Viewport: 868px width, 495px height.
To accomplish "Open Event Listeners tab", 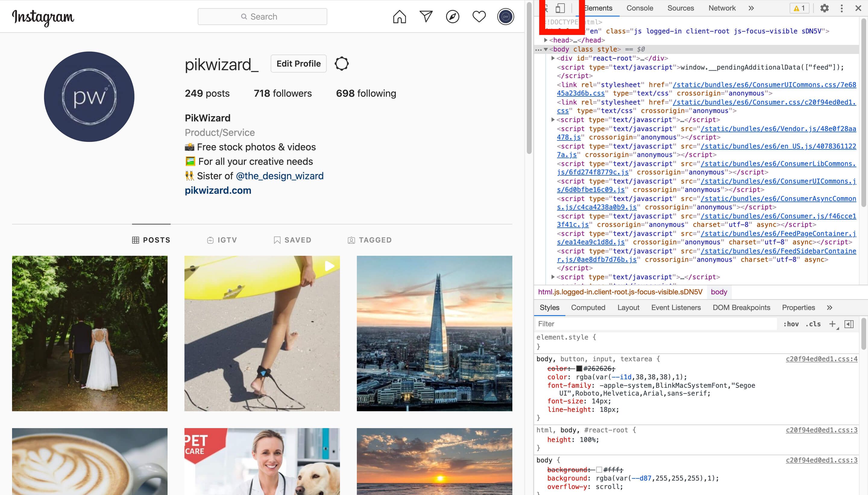I will pos(676,308).
